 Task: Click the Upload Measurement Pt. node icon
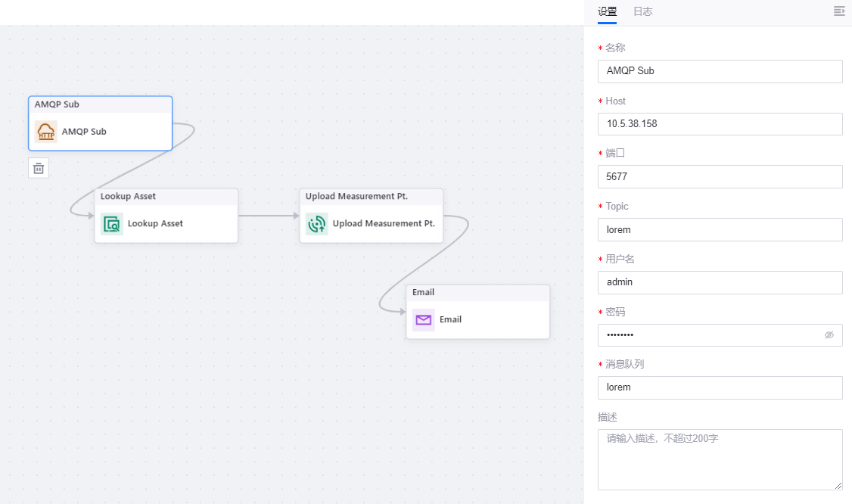coord(317,224)
